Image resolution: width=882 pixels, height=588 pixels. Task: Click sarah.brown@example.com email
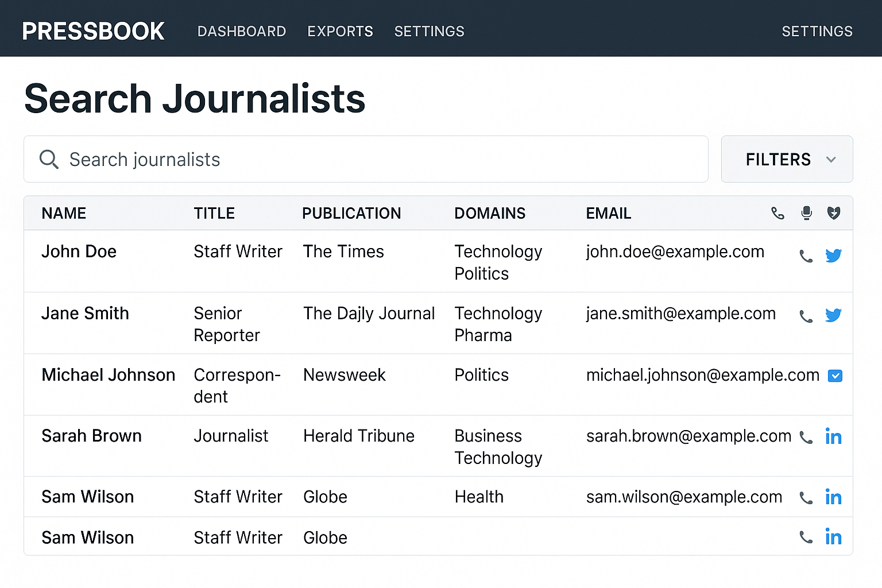(x=688, y=436)
